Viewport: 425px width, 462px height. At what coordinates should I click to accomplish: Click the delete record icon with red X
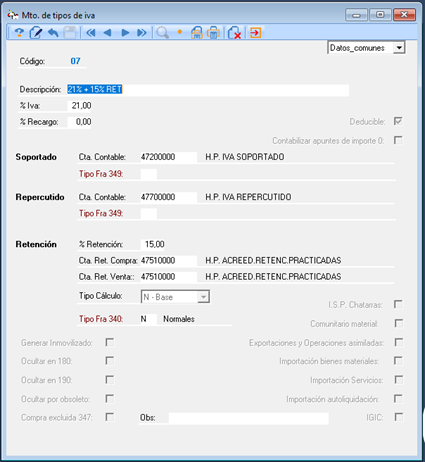coord(234,33)
